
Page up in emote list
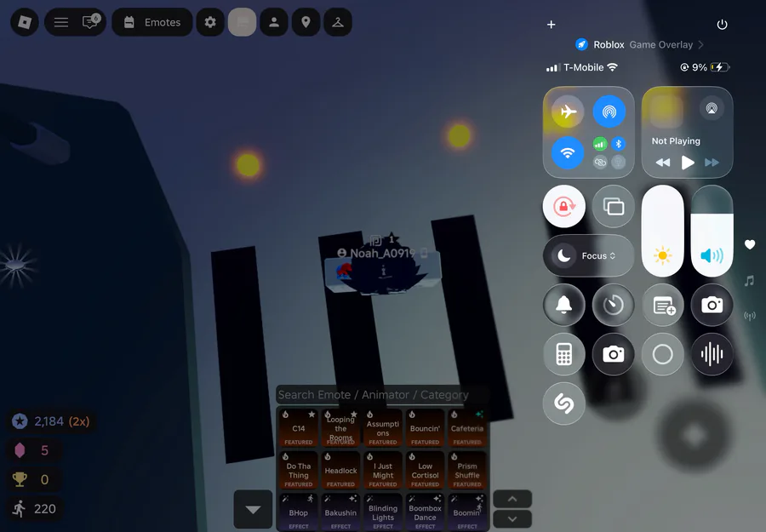tap(512, 499)
